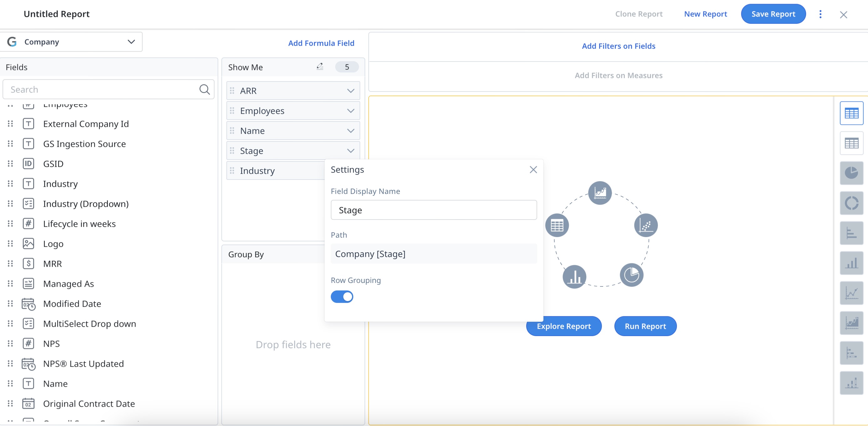This screenshot has width=868, height=426.
Task: Click the Field Display Name input
Action: tap(433, 210)
